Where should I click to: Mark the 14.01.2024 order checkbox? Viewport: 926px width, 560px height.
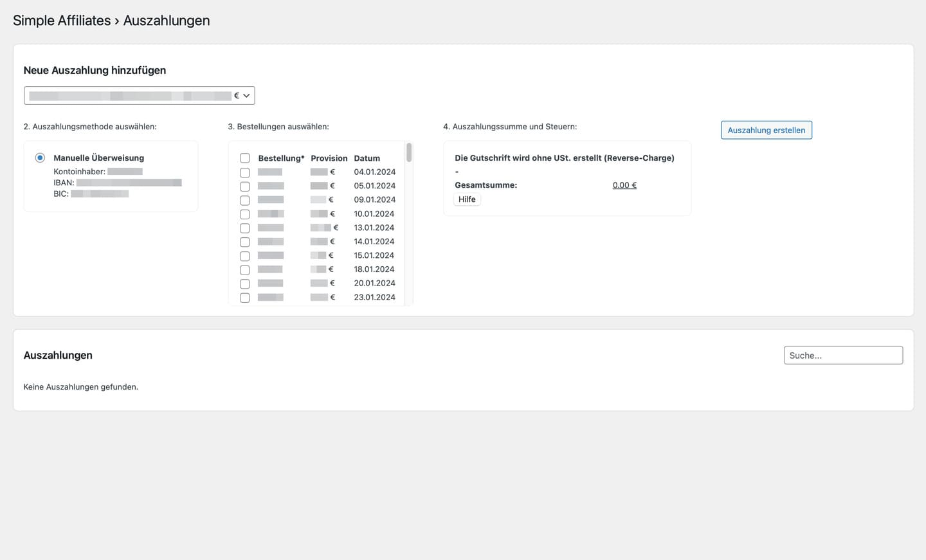pyautogui.click(x=245, y=242)
